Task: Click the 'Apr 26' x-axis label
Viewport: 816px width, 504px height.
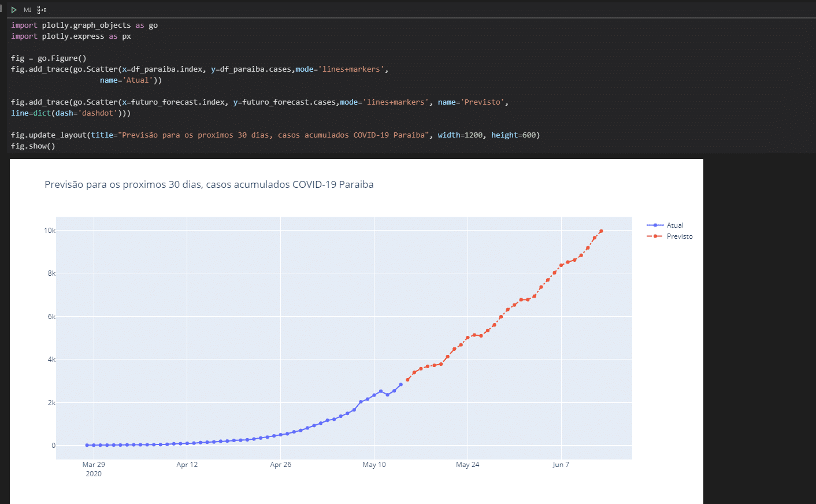Action: click(281, 465)
